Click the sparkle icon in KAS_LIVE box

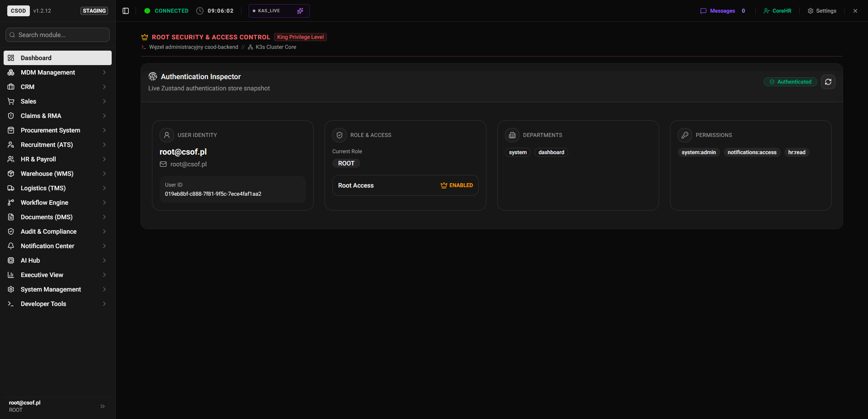300,11
